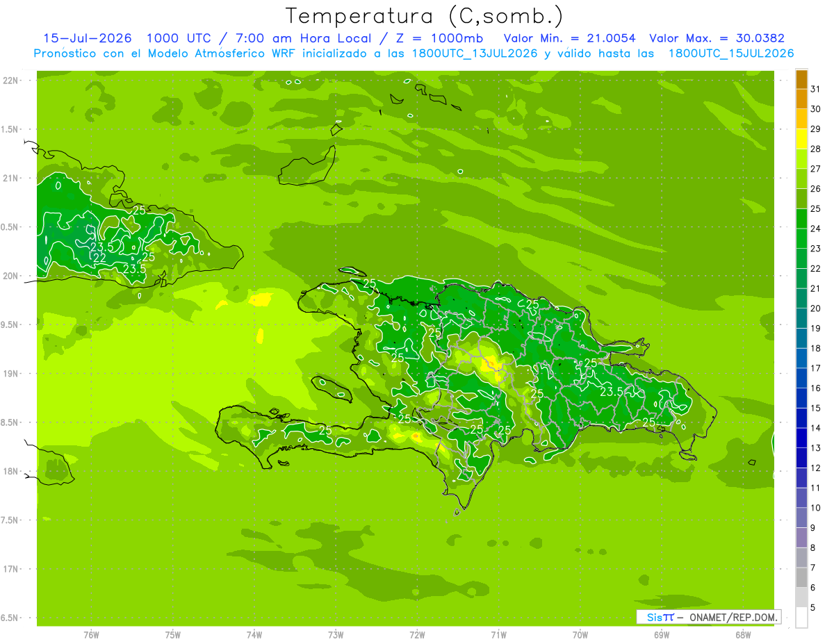Select the forecast date '15-Jul-2026'

pos(88,38)
